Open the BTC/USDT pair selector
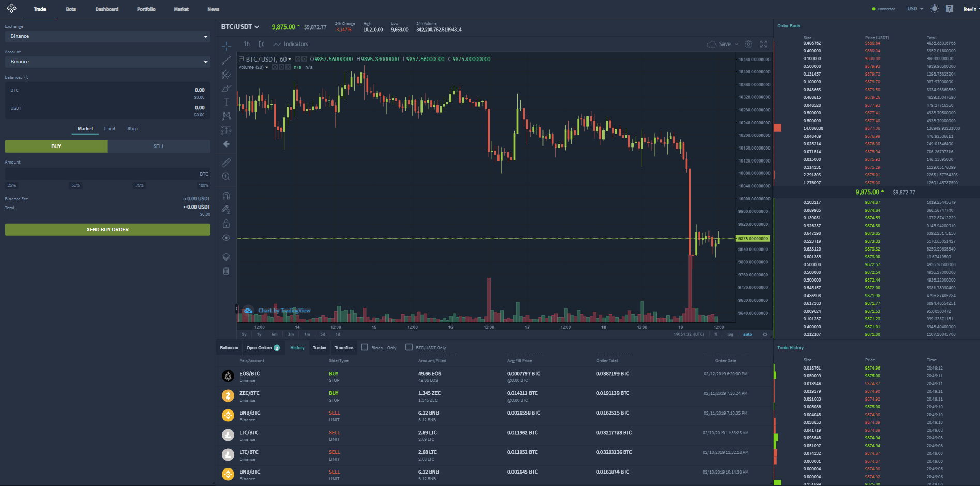Screen dimensions: 980x486 coord(240,27)
